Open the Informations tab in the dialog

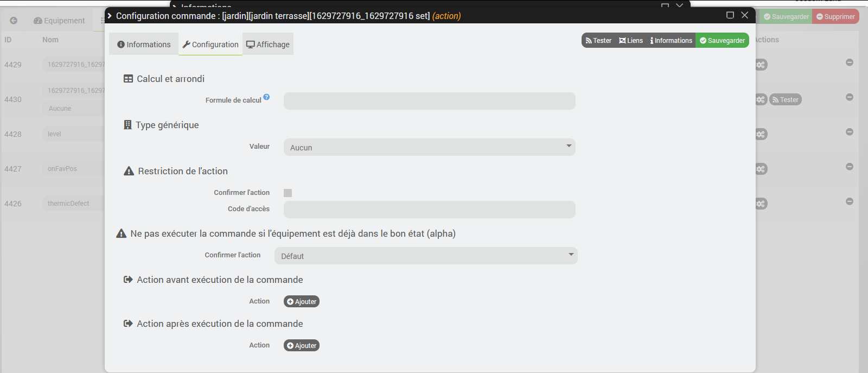144,45
